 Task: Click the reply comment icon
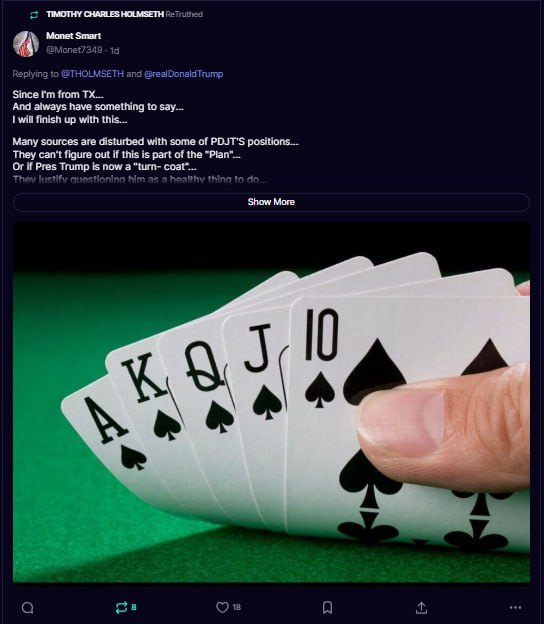pyautogui.click(x=27, y=607)
